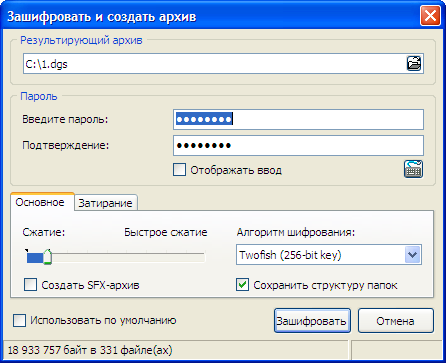This screenshot has width=446, height=363.
Task: Enable 'Отображать ввод' checkbox
Action: [x=179, y=170]
